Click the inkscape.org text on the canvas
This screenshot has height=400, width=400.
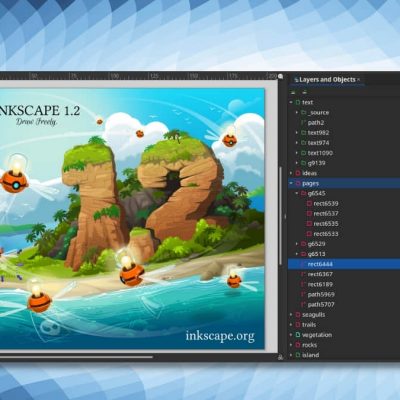[x=220, y=336]
